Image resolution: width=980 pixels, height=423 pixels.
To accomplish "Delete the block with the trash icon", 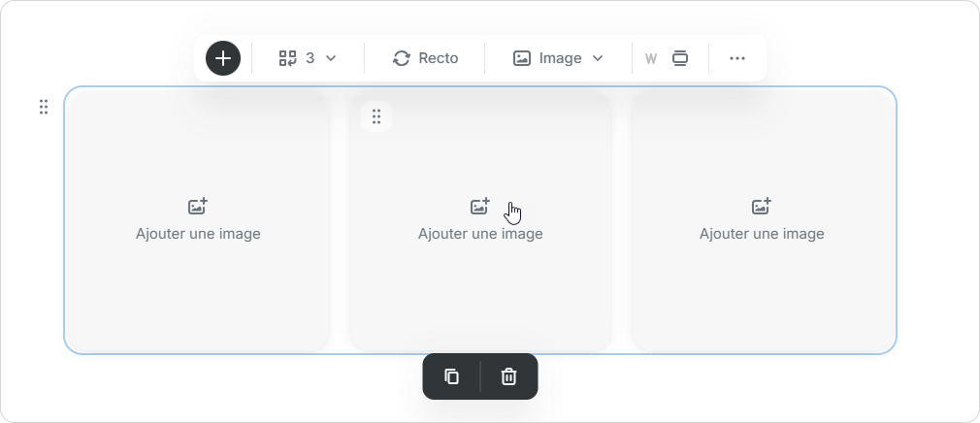I will pos(508,376).
